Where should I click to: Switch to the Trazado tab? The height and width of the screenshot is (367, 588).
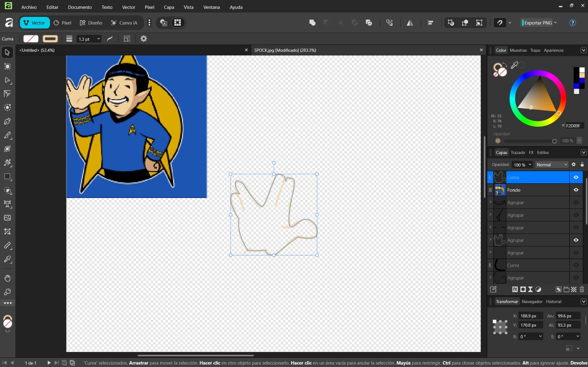click(x=518, y=152)
